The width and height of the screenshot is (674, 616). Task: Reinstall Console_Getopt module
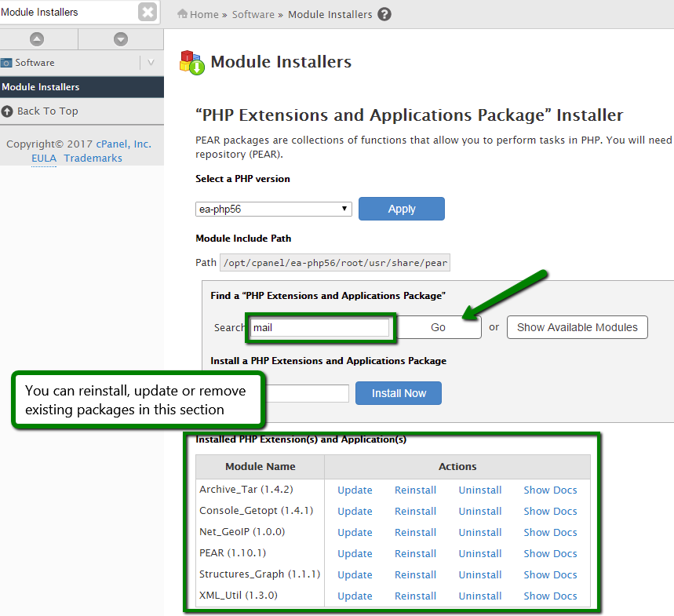pyautogui.click(x=415, y=511)
